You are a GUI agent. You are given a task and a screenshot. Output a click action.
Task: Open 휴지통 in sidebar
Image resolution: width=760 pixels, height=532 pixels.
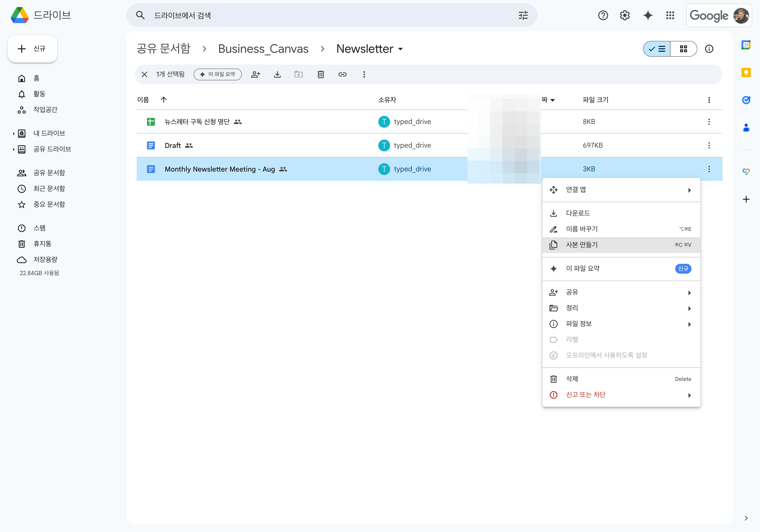click(x=42, y=244)
